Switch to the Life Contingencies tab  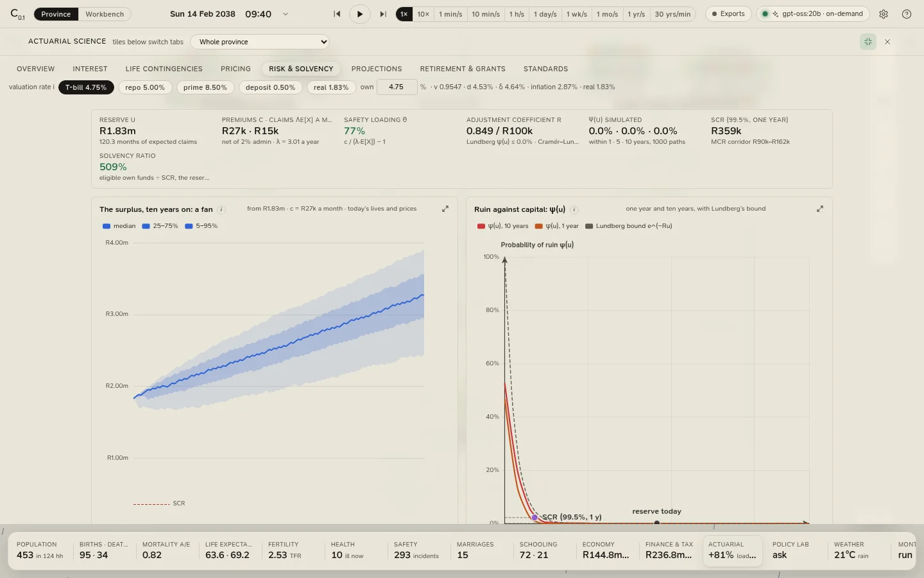tap(164, 69)
